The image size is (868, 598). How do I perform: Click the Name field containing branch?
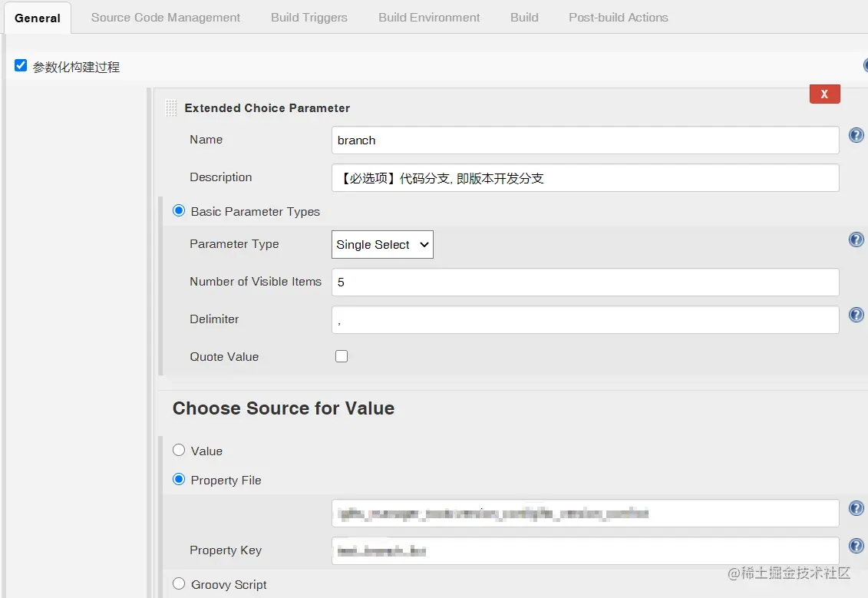[x=585, y=140]
